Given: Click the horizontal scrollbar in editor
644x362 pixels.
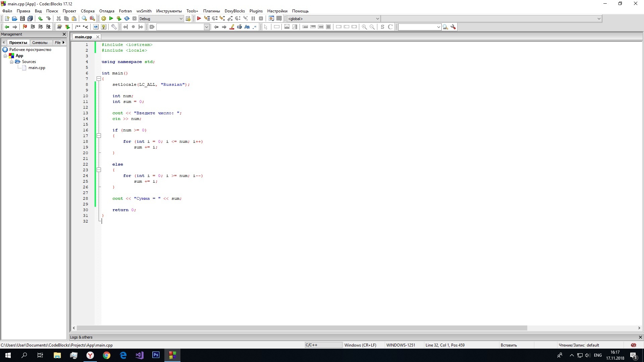Looking at the screenshot, I should click(x=302, y=328).
